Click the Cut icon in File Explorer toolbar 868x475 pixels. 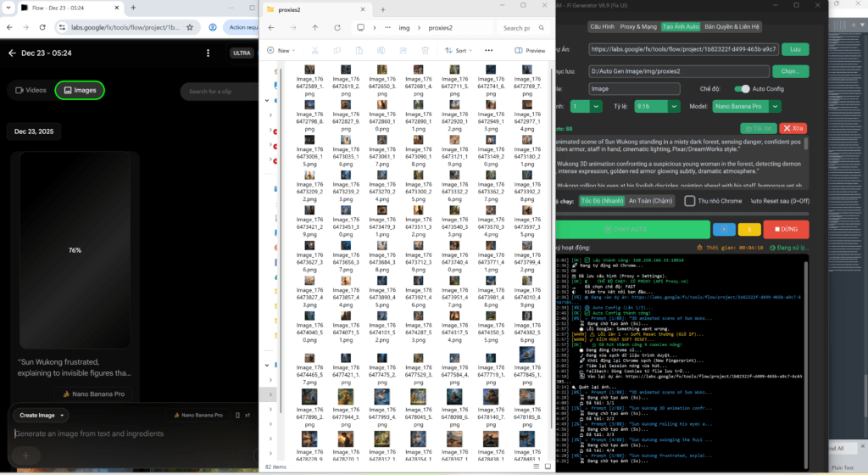315,50
